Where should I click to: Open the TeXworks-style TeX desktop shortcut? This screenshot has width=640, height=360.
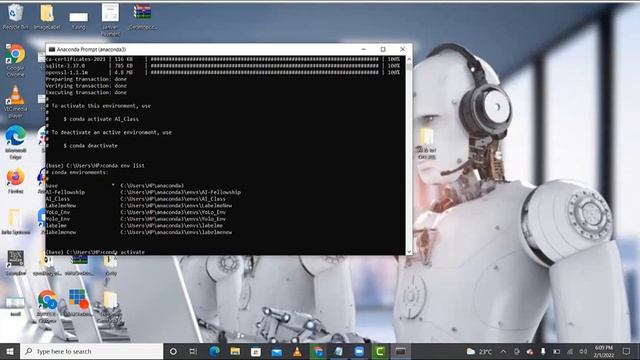coord(16,261)
